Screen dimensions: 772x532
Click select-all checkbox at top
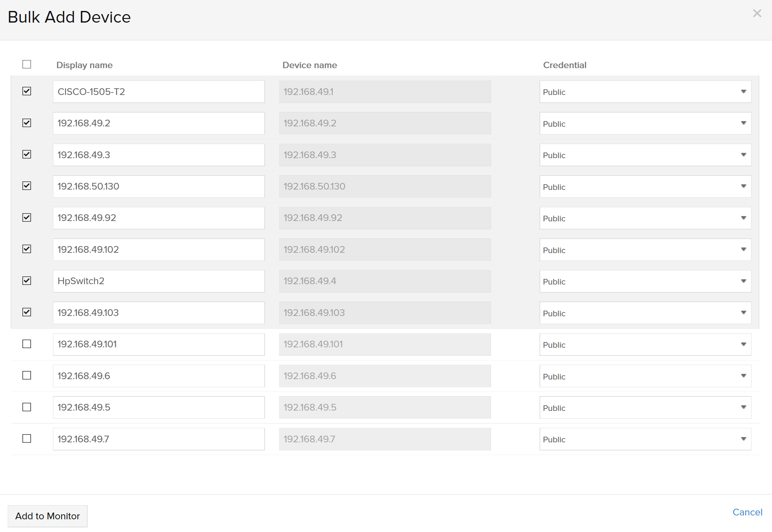[27, 64]
